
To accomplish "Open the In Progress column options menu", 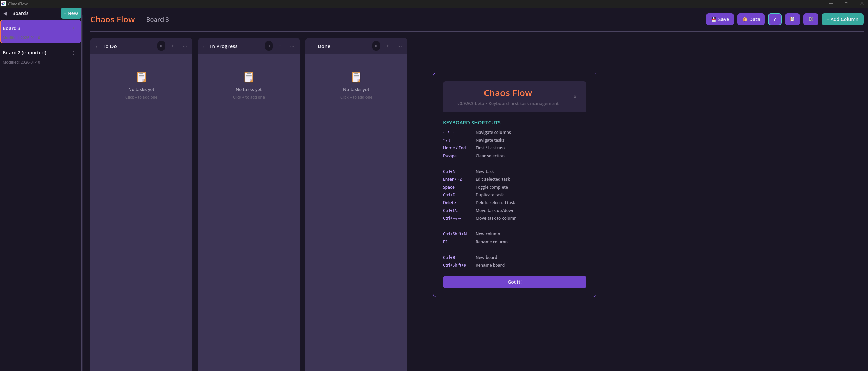I will point(292,46).
